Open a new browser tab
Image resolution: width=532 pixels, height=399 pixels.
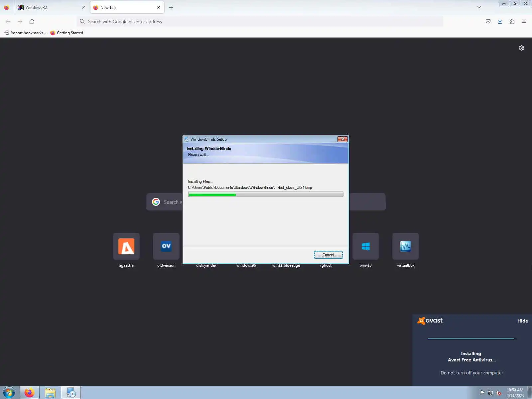(x=171, y=7)
